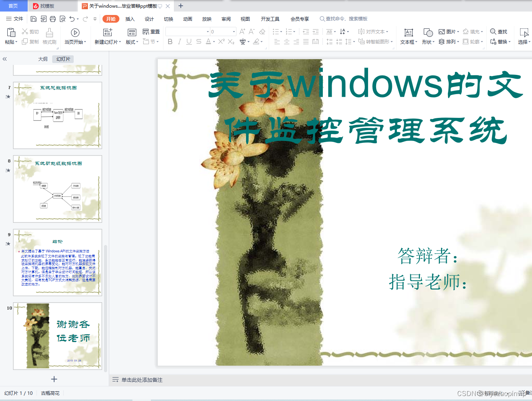This screenshot has width=532, height=401.
Task: Toggle justified text alignment
Action: (x=306, y=41)
